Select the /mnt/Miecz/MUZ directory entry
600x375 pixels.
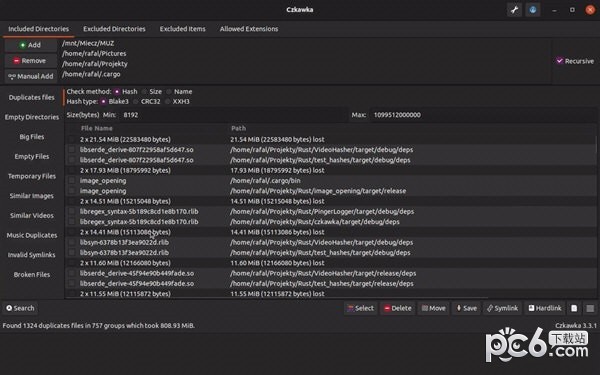click(x=88, y=43)
